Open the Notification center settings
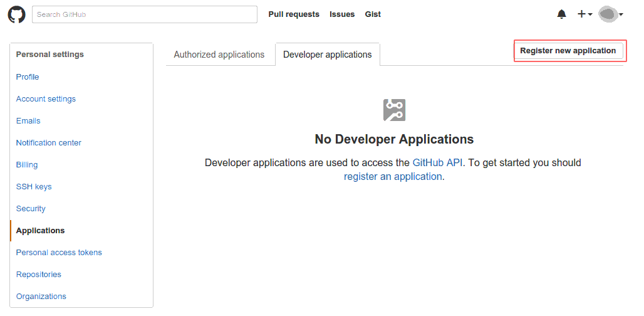 point(49,143)
